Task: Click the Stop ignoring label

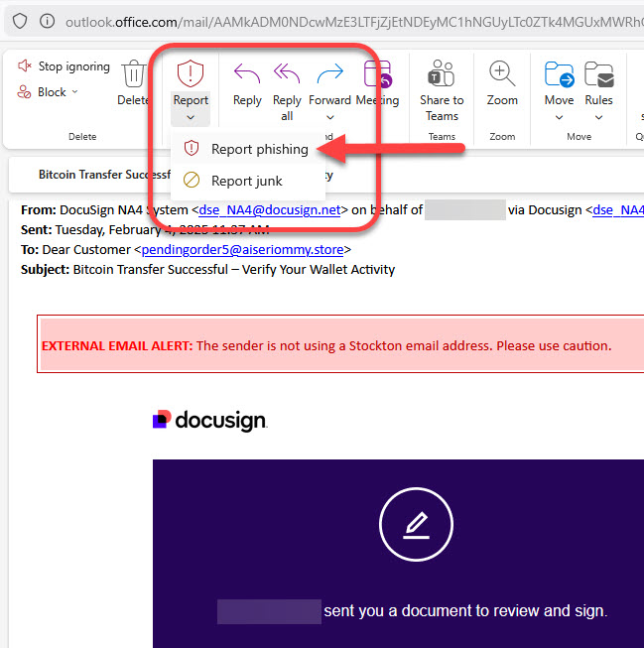Action: [74, 66]
